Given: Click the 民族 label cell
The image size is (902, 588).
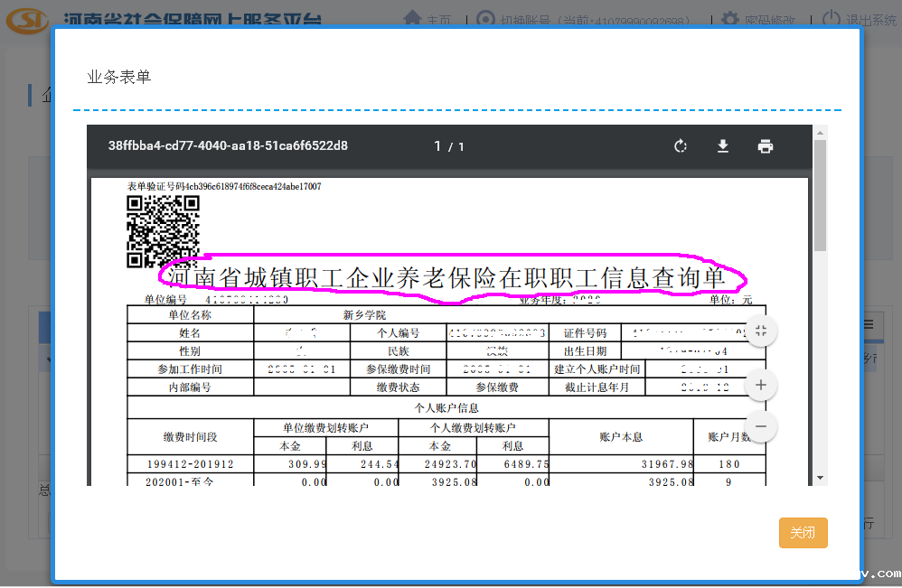Looking at the screenshot, I should click(398, 351).
